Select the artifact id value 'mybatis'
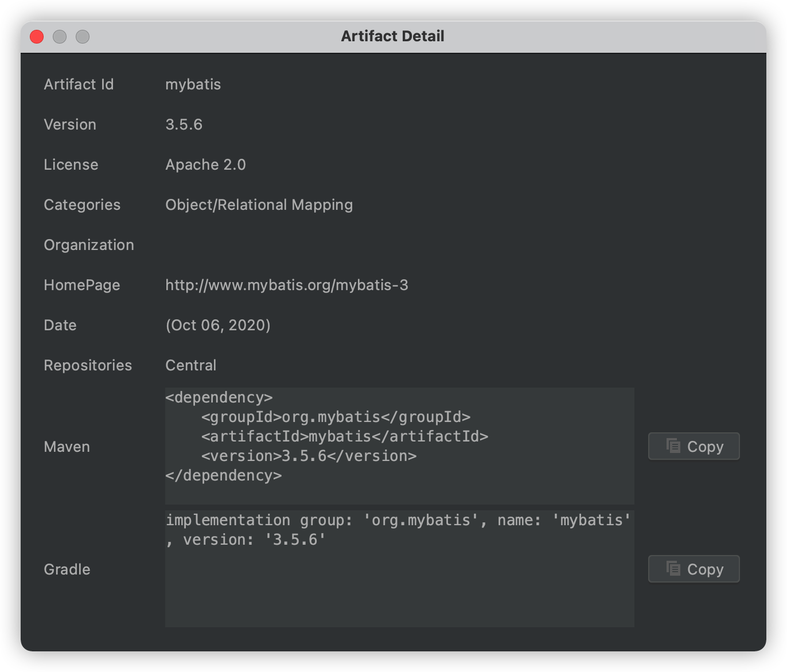Viewport: 787px width, 672px height. (x=193, y=84)
